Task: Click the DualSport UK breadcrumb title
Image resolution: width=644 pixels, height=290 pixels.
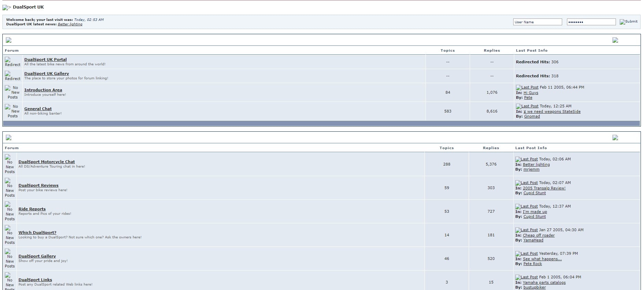Action: tap(28, 7)
